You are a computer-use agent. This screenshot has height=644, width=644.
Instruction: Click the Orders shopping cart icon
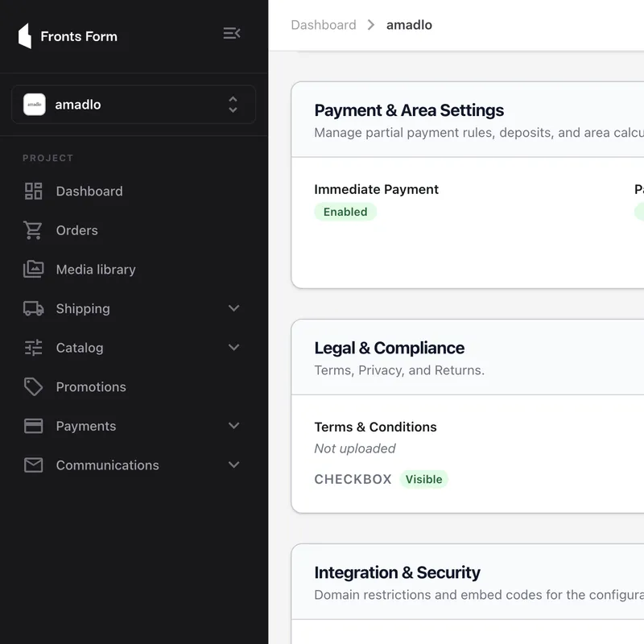[33, 230]
